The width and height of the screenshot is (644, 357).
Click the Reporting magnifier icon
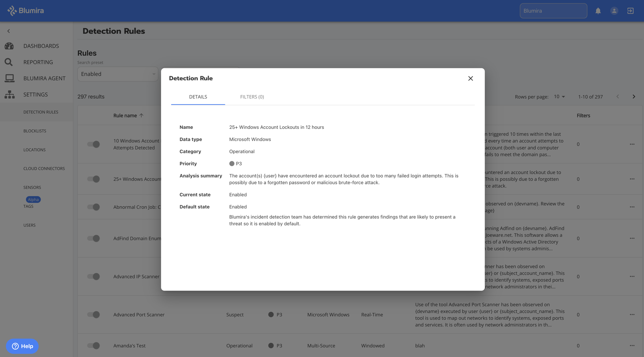9,62
